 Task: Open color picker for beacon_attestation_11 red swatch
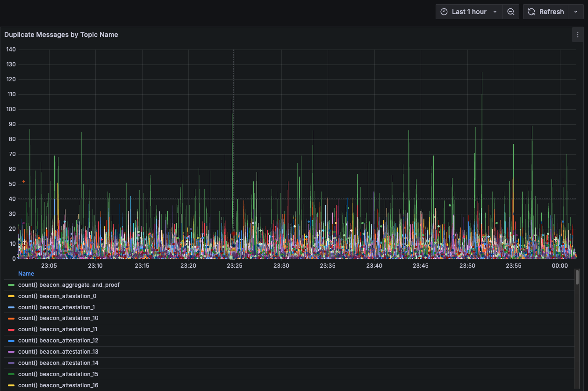click(x=11, y=329)
